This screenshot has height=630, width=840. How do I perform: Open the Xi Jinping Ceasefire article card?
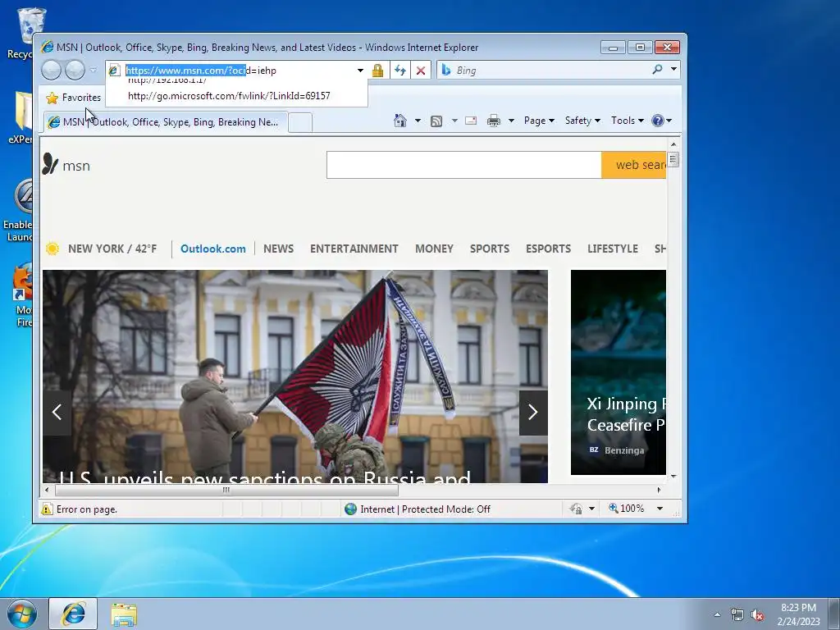pyautogui.click(x=619, y=372)
